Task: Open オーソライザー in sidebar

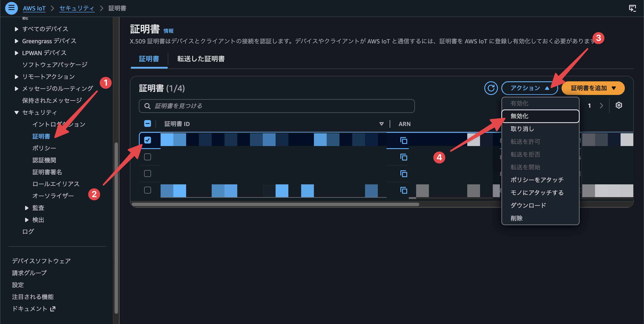Action: (53, 196)
